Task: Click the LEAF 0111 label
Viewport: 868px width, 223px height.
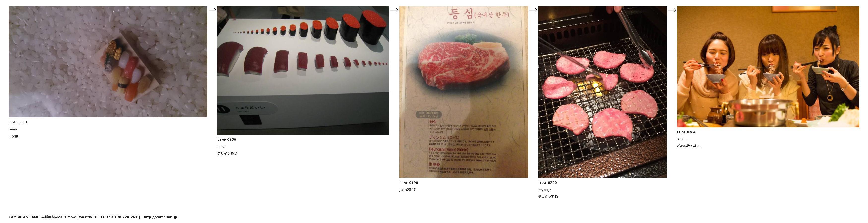Action: tap(18, 122)
